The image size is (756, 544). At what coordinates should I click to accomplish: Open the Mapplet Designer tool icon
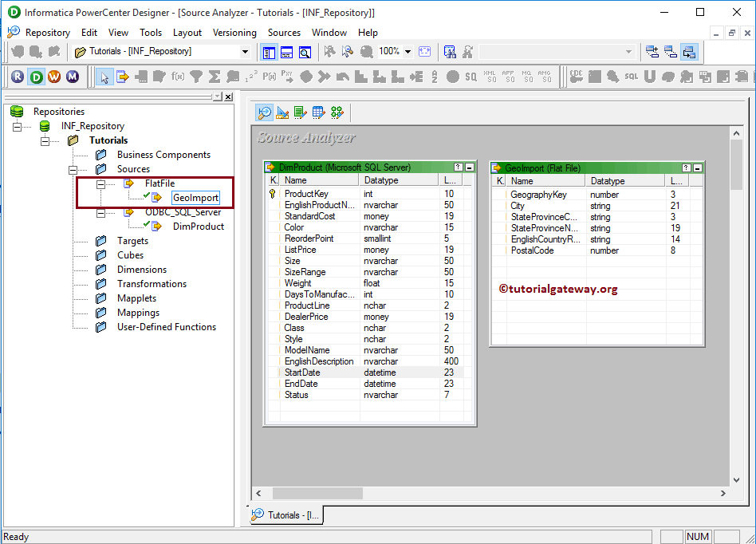pyautogui.click(x=318, y=112)
